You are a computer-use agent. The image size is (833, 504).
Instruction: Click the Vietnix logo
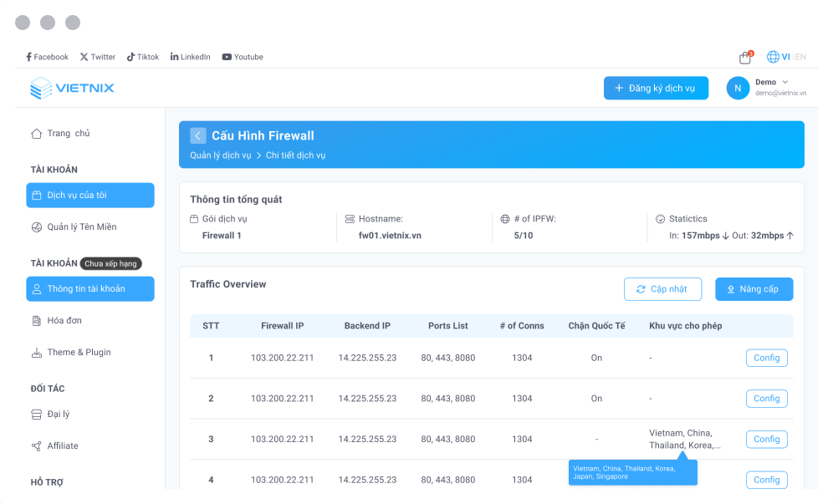click(72, 88)
